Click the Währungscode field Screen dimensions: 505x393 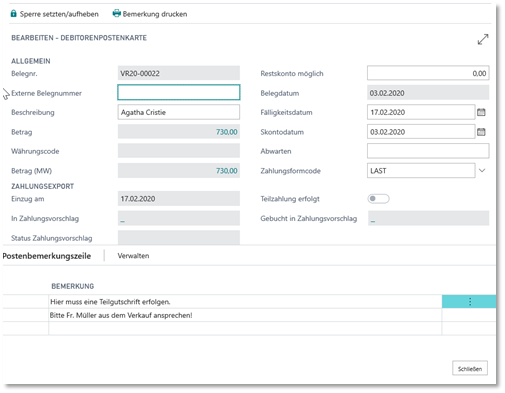tap(179, 151)
